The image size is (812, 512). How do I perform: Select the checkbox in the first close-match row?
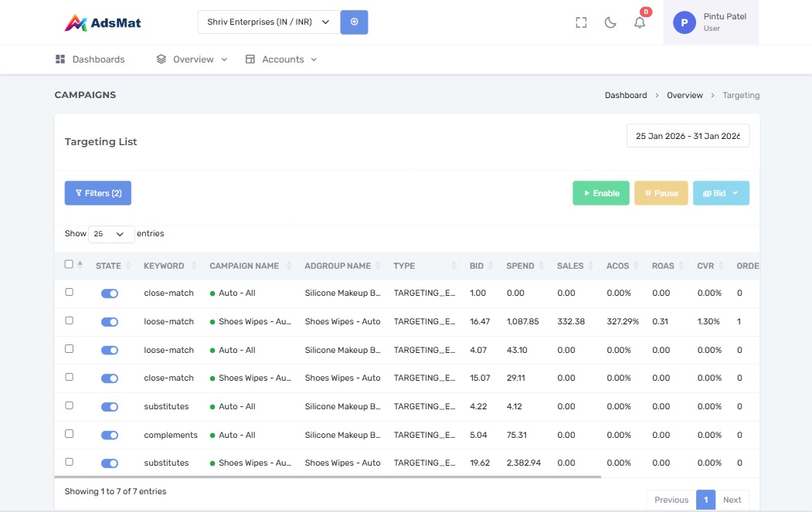69,293
